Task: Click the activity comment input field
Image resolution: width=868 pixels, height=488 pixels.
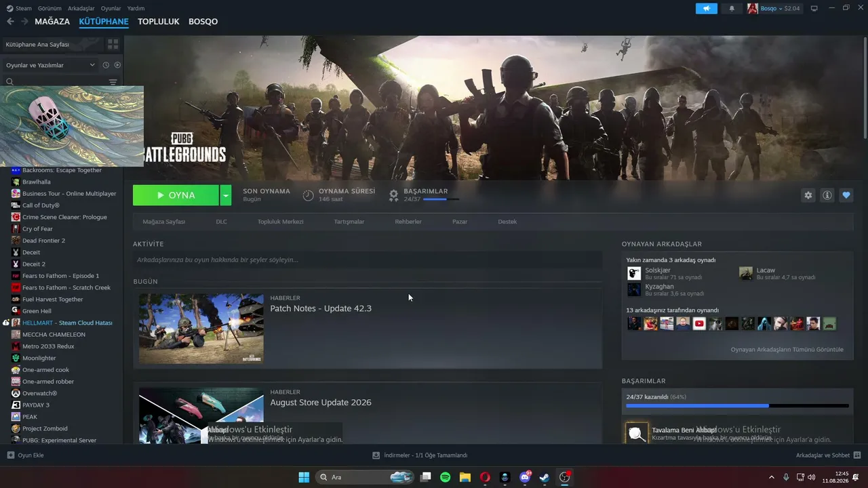Action: click(x=368, y=260)
